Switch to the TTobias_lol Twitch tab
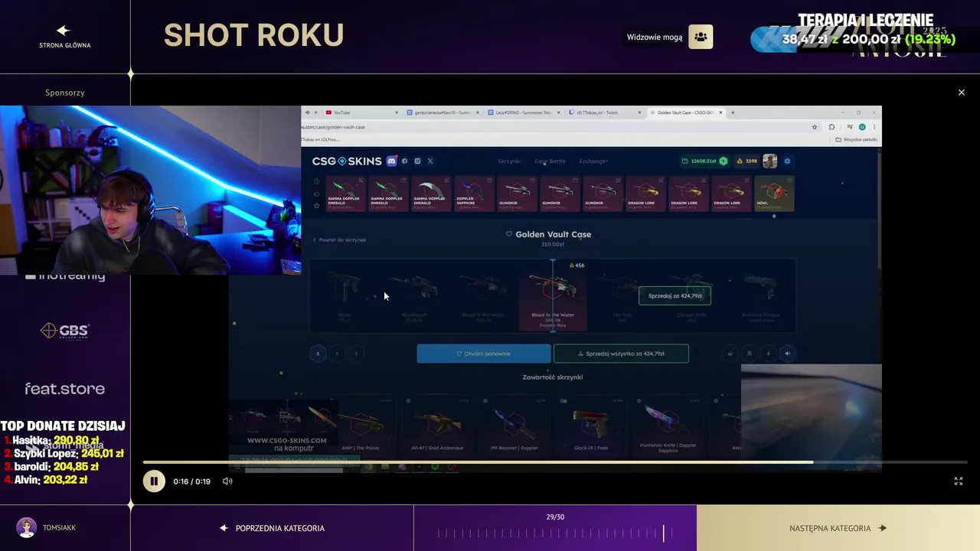 point(603,112)
